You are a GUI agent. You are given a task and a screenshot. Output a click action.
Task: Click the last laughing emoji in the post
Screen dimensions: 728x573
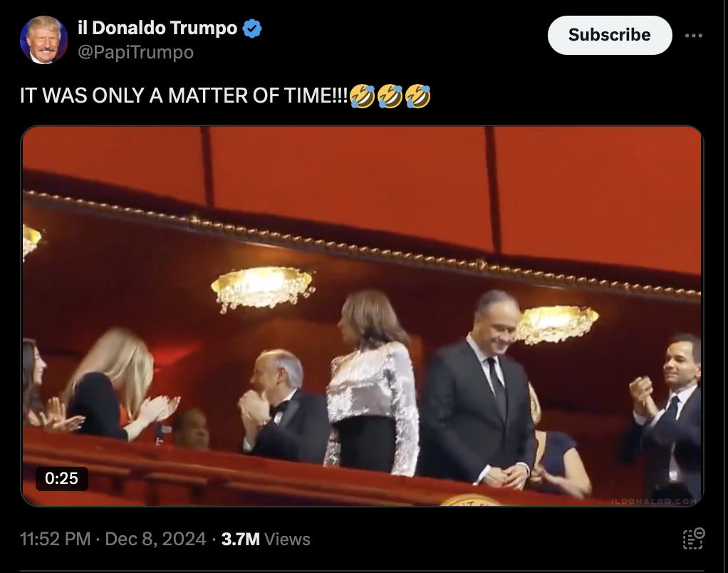click(x=418, y=96)
